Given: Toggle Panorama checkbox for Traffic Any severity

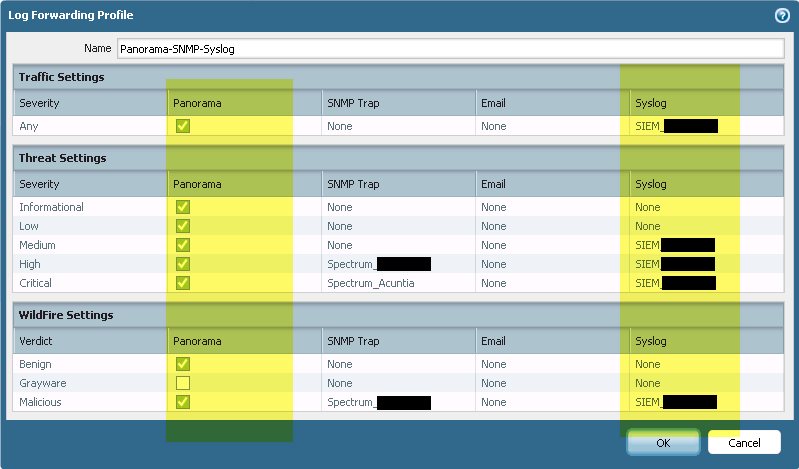Looking at the screenshot, I should pos(182,126).
